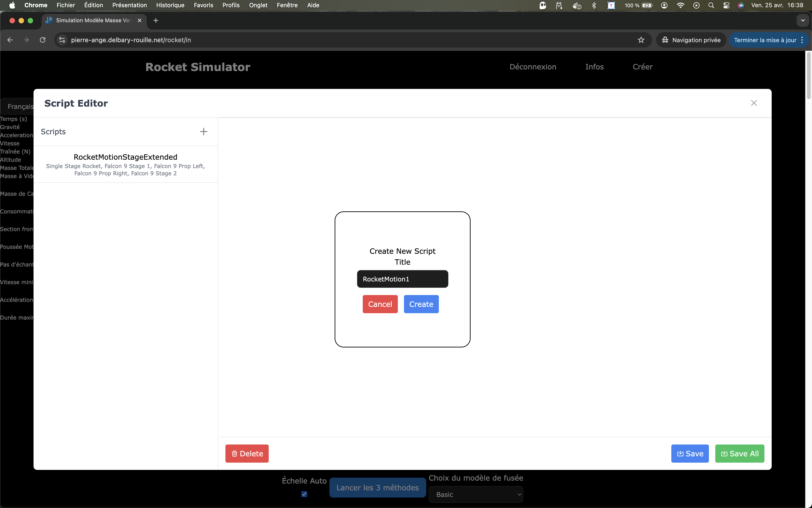The width and height of the screenshot is (812, 508).
Task: Click the page vertical scrollbar
Action: (x=809, y=76)
